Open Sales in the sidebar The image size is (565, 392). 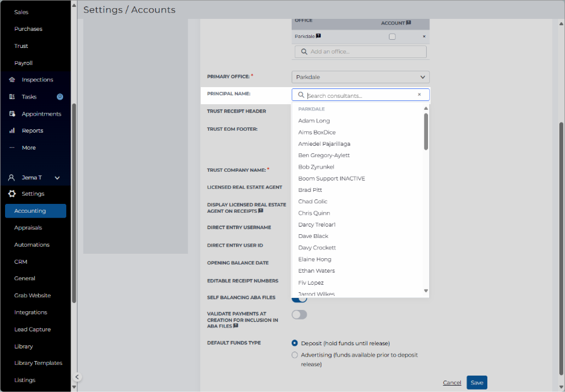(21, 12)
